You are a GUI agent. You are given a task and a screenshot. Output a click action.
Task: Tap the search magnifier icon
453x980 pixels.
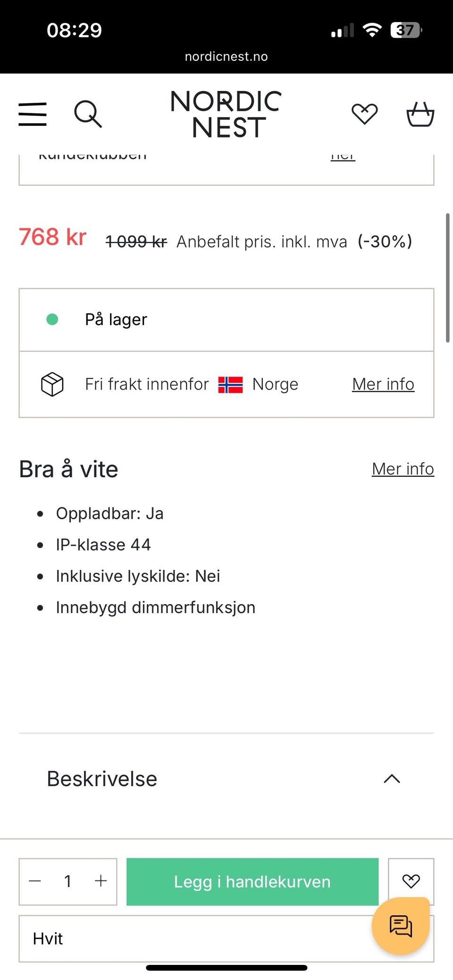88,114
